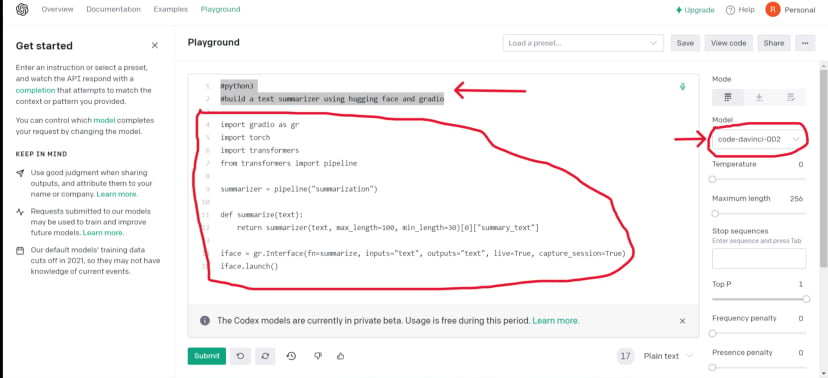Click the activity pulse icon in Keep in Mind

tap(20, 212)
